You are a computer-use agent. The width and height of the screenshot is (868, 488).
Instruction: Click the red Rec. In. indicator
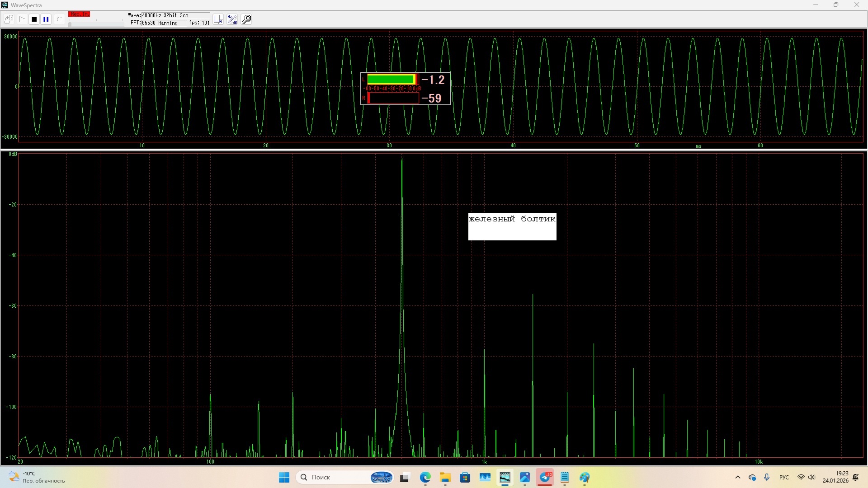pyautogui.click(x=79, y=14)
